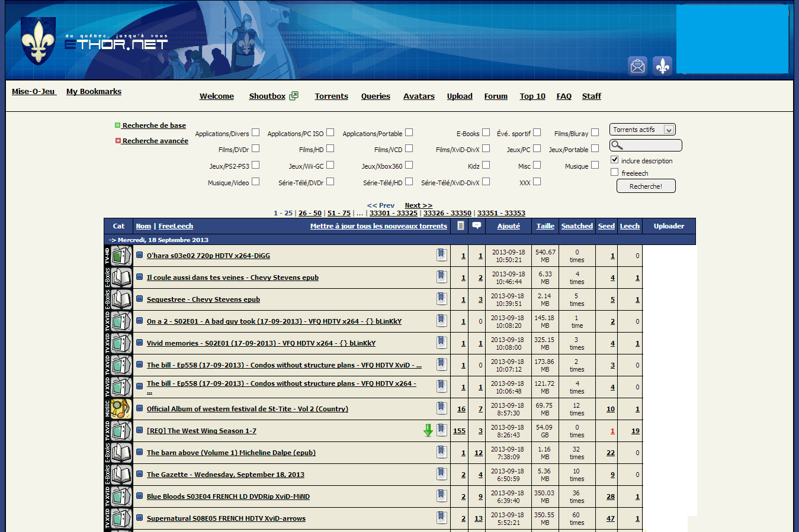
Task: Open the FAQ page
Action: point(564,96)
